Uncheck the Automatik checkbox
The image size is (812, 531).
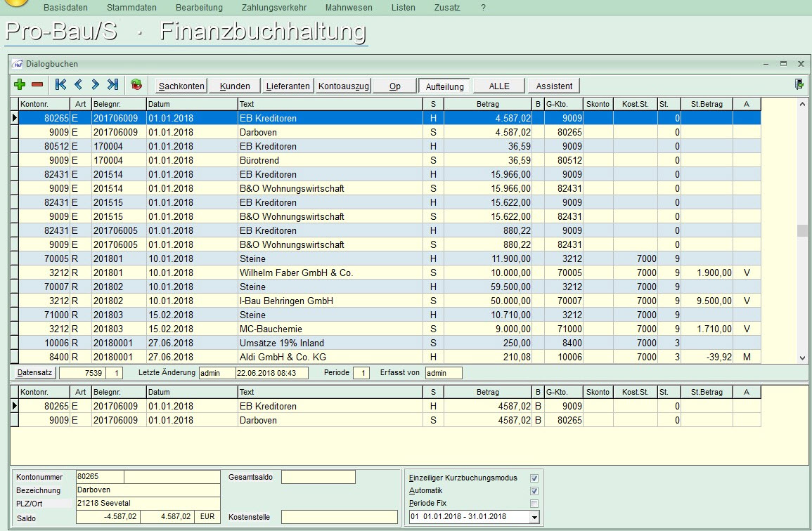click(x=534, y=491)
